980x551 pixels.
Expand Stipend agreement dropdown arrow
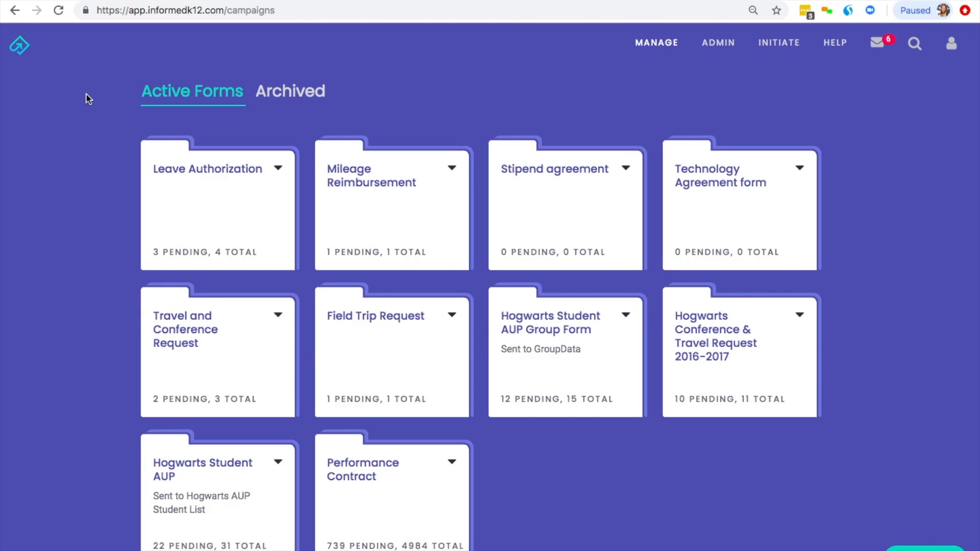[x=626, y=168]
